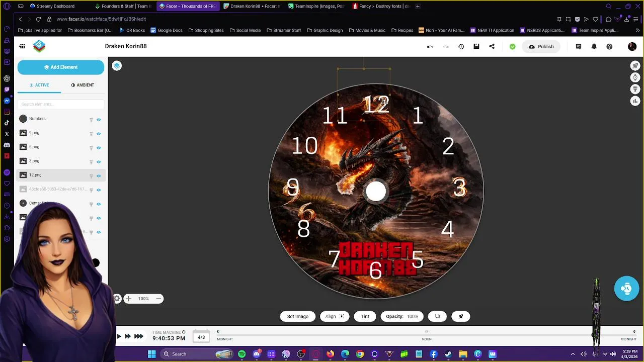
Task: Open the notifications bell icon
Action: click(594, 46)
